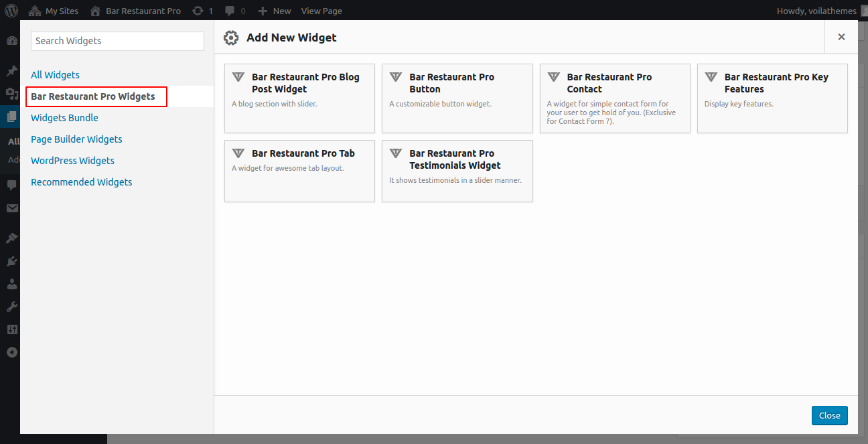Viewport: 868px width, 444px height.
Task: Add Bar Restaurant Pro Contact widget
Action: 615,98
